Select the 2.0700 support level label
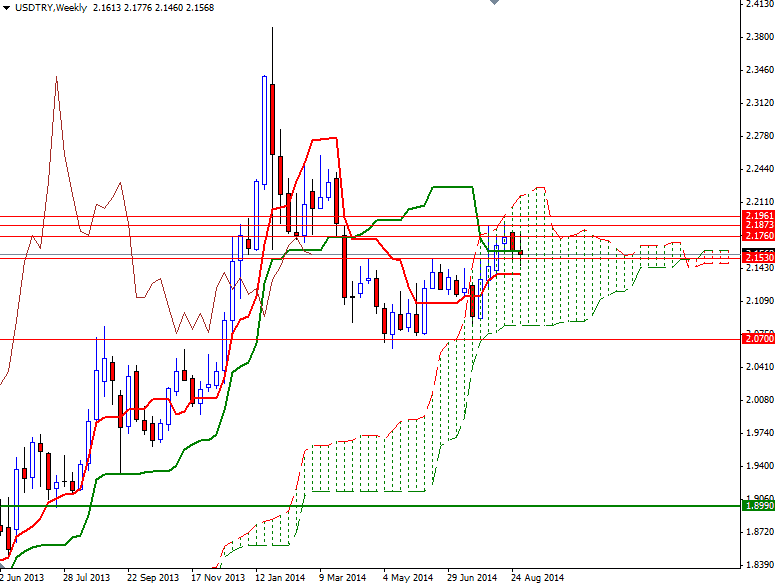775x585 pixels. (x=759, y=339)
